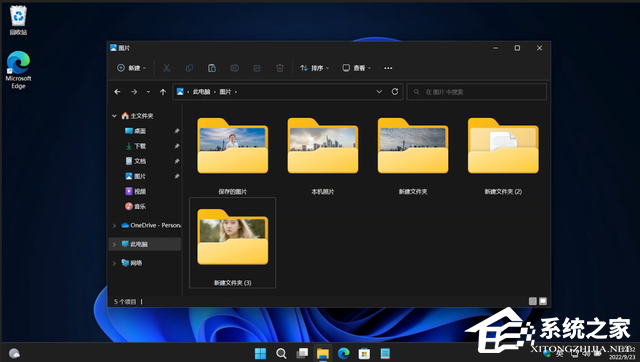Click the search box in 图片
Viewport: 640px width, 362px height.
[x=476, y=92]
